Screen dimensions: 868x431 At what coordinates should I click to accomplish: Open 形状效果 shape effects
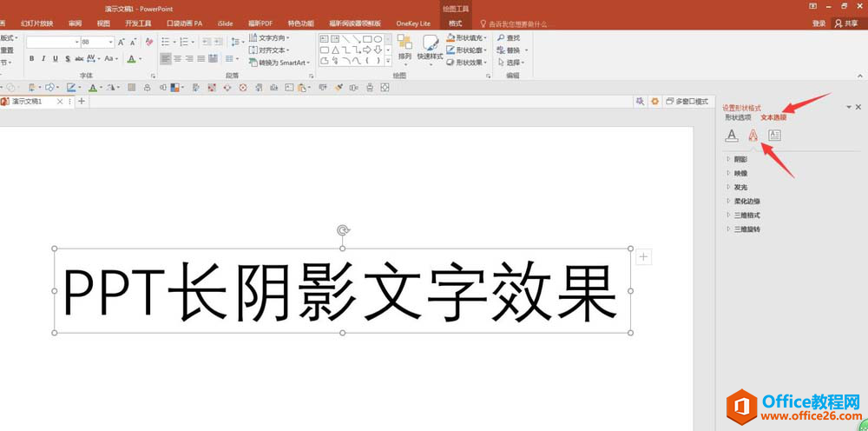pyautogui.click(x=467, y=63)
